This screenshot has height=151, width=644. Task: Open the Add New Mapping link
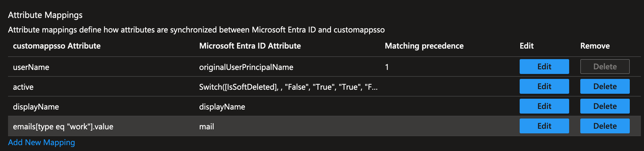[x=41, y=142]
